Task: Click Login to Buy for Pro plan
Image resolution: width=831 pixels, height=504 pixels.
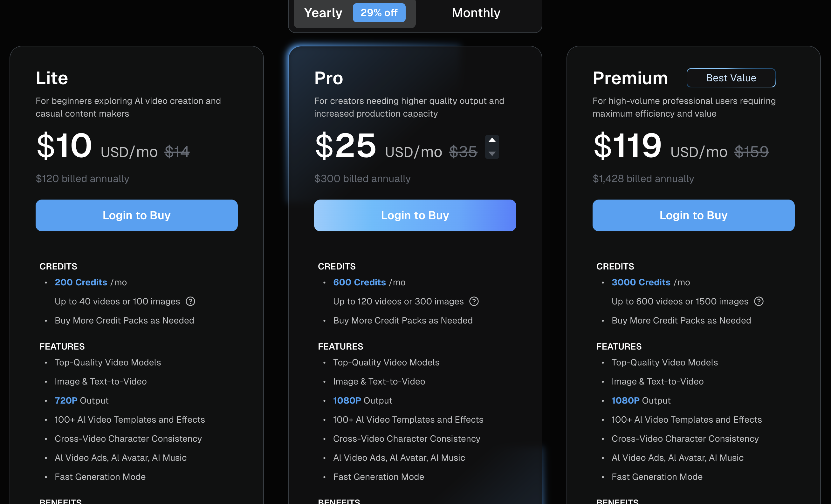Action: pyautogui.click(x=415, y=215)
